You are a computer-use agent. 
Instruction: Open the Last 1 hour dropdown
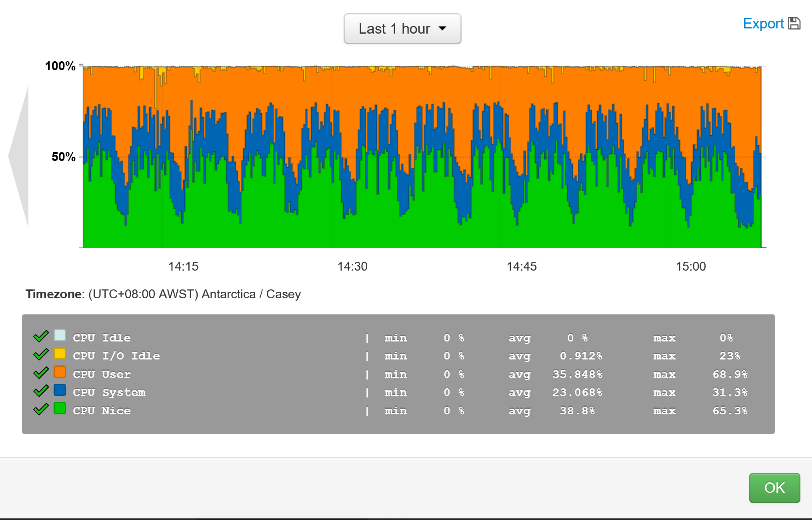pos(402,29)
